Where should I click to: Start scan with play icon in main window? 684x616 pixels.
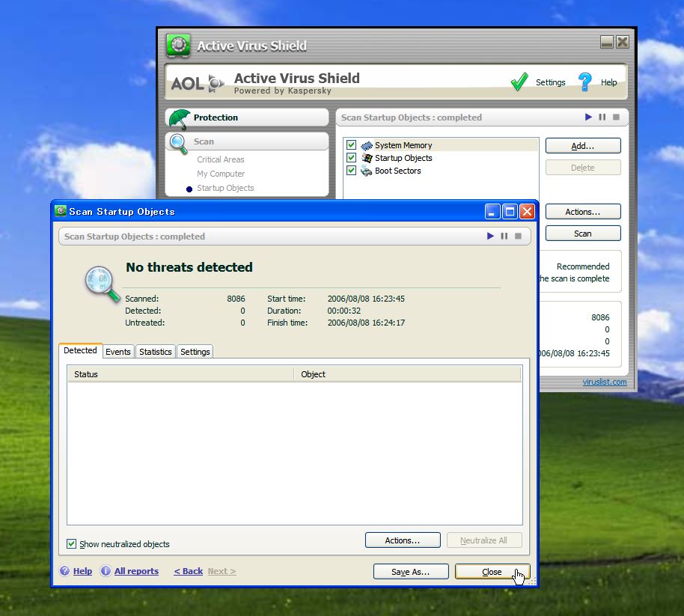click(x=588, y=117)
